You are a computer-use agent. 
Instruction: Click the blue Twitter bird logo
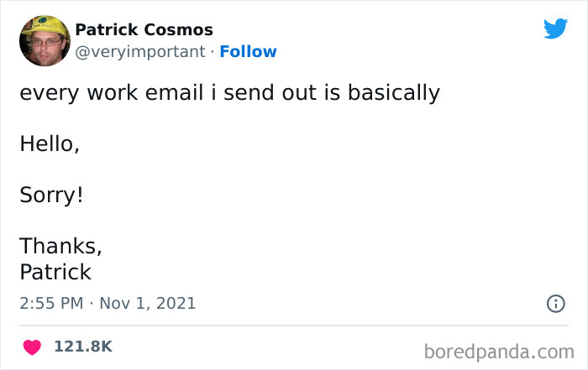point(555,29)
